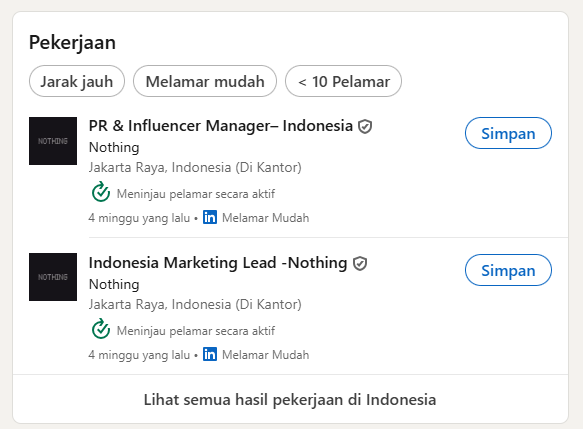Viewport: 583px width, 429px height.
Task: Toggle the Jarak jauh filter chip
Action: [x=77, y=81]
